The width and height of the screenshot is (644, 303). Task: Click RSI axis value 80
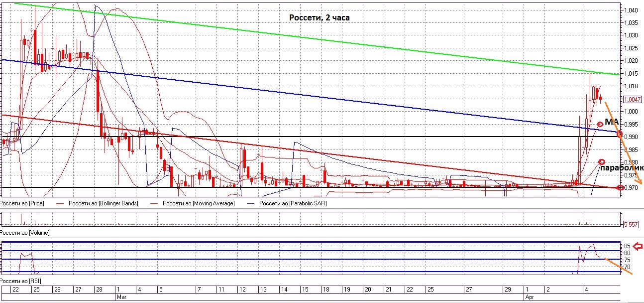pos(628,253)
